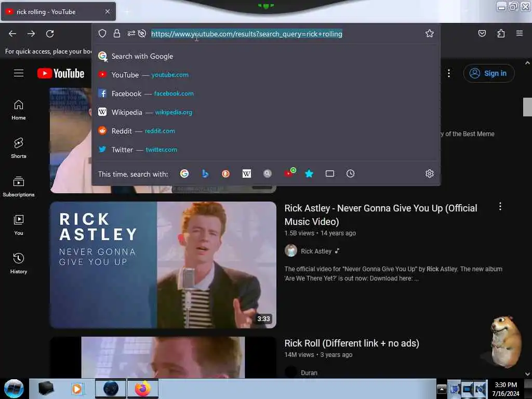
Task: Open YouTube settings three-dot menu
Action: [449, 73]
